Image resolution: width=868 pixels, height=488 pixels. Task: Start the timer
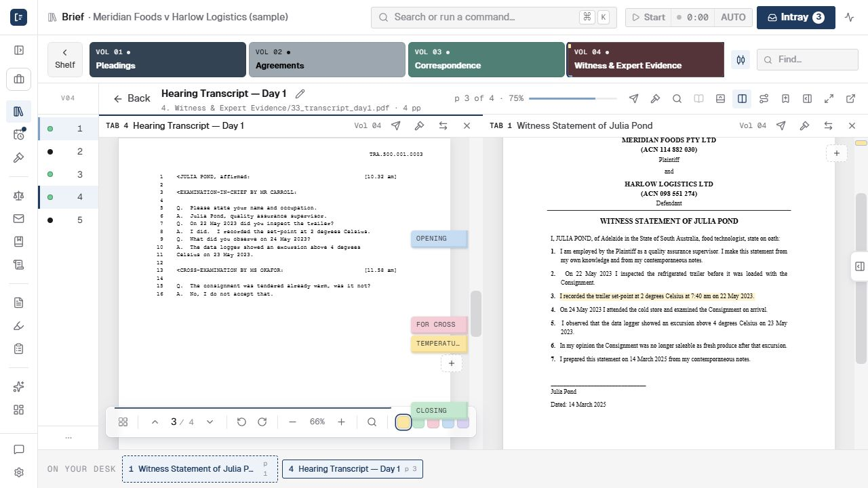point(648,18)
